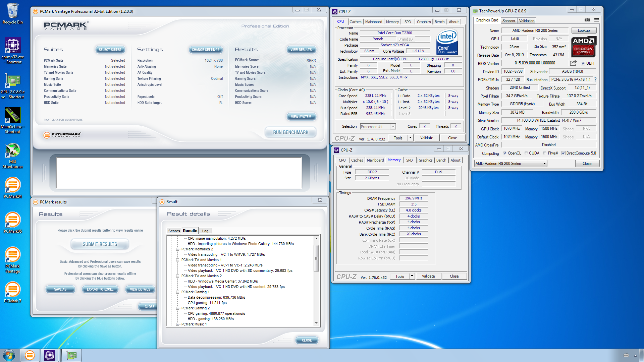644x362 pixels.
Task: Open GPU-Z hamburger menu icon
Action: (x=596, y=20)
